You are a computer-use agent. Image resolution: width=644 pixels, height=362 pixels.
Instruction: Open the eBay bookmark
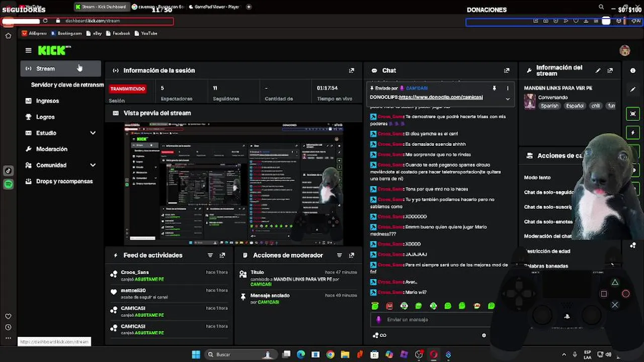pyautogui.click(x=94, y=33)
